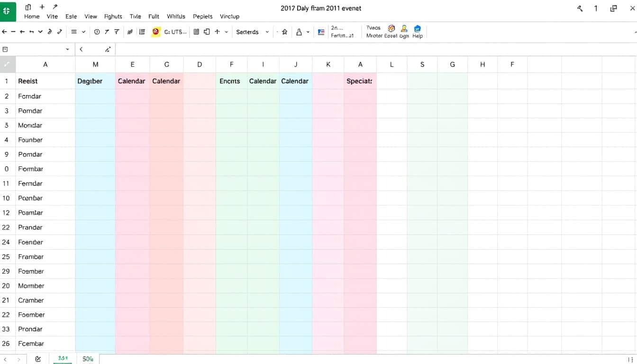Screen dimensions: 637x364
Task: Click the select-all corner of the grid
Action: [8, 64]
